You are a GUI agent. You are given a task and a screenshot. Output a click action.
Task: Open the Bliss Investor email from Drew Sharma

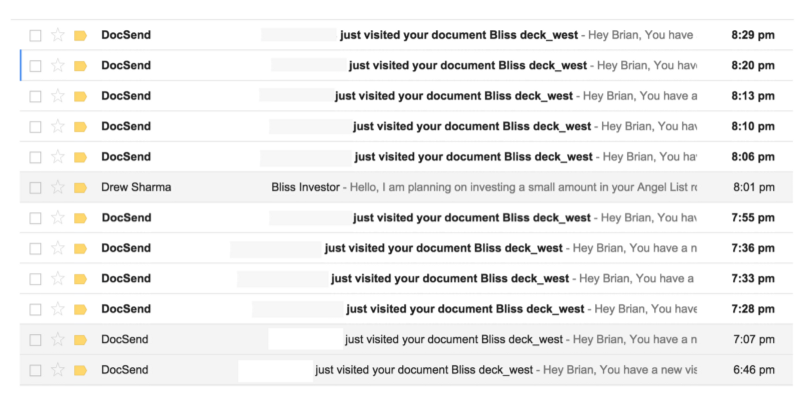306,187
